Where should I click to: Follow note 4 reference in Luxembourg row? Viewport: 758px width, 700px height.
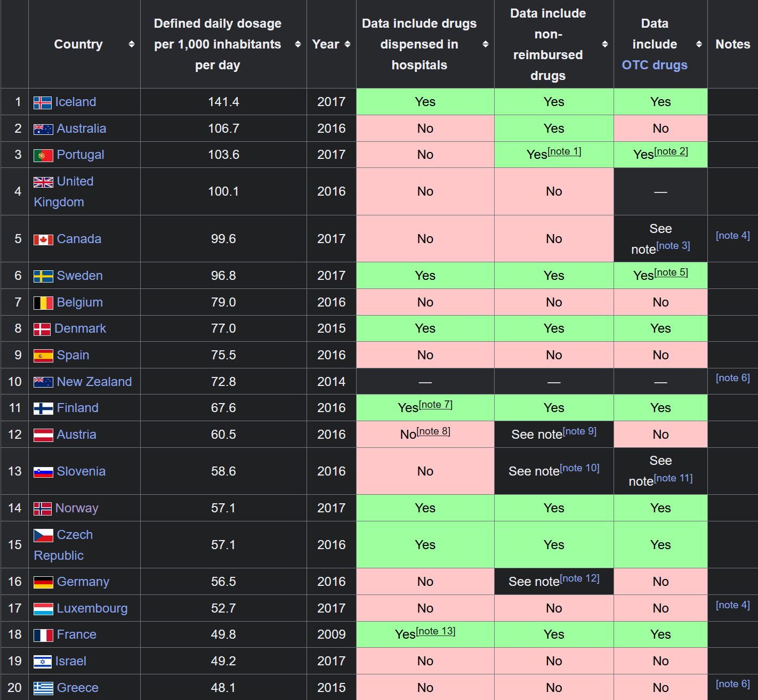coord(733,605)
